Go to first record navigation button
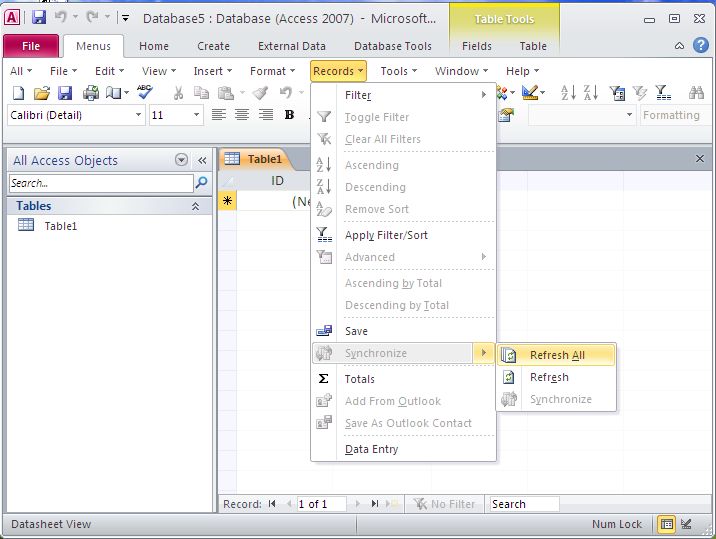 [x=272, y=504]
